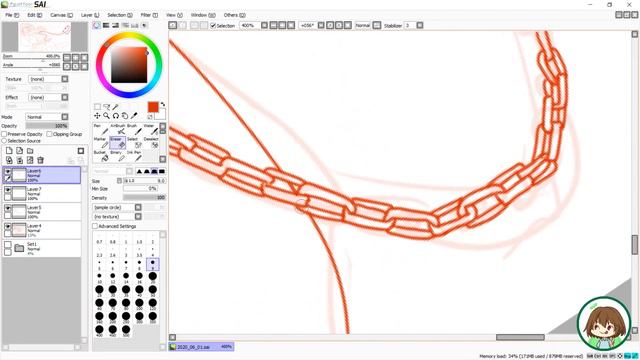Click the navigator canvas thumbnail
This screenshot has height=360, width=640.
44,37
